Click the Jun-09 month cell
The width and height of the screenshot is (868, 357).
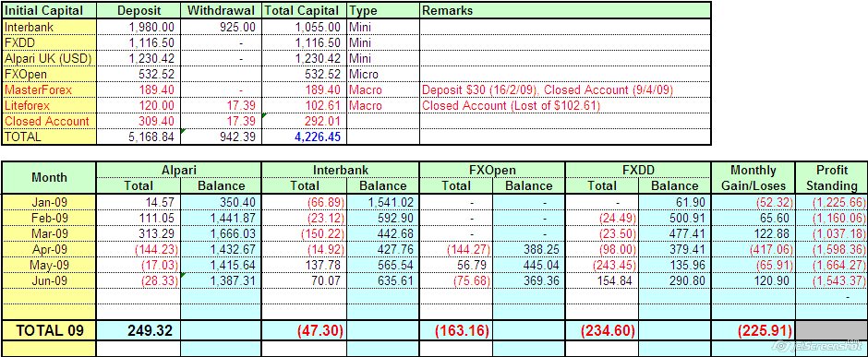(x=49, y=280)
